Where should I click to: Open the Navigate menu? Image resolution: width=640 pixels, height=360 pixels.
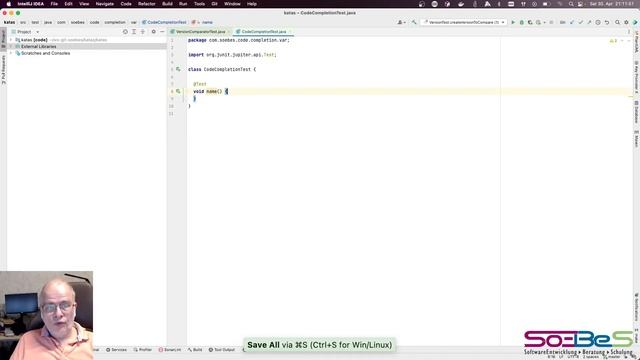pyautogui.click(x=104, y=4)
